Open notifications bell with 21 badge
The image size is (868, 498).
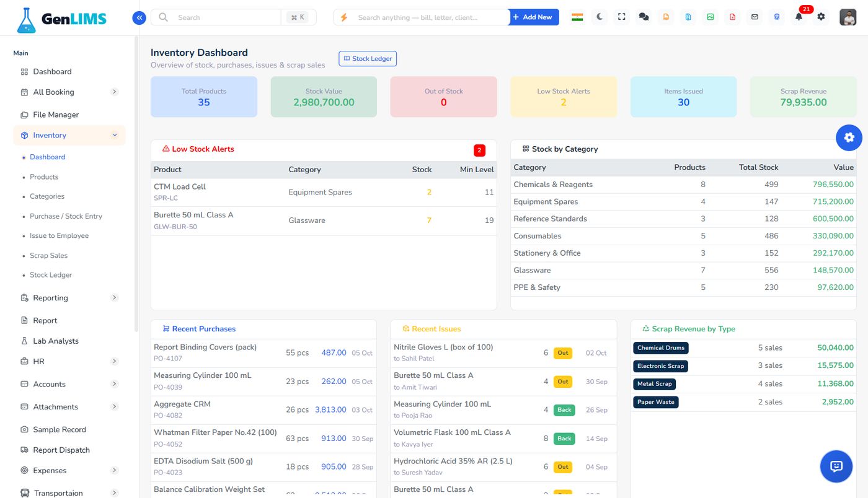[x=799, y=17]
